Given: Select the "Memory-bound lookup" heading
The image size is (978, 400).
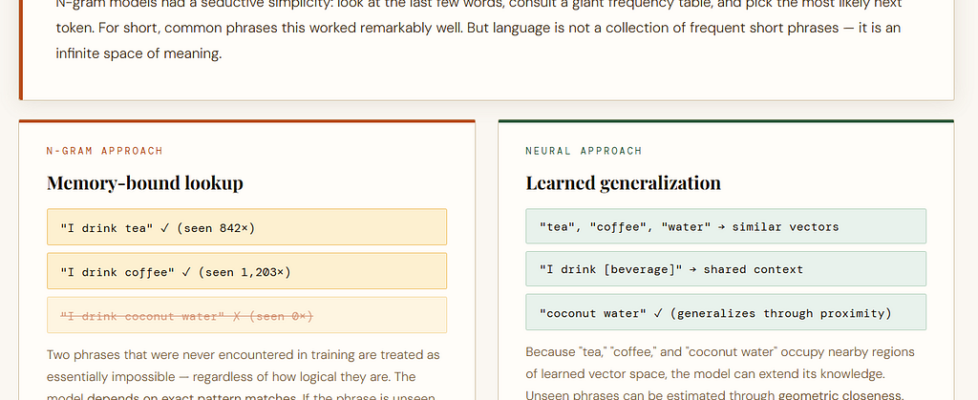Looking at the screenshot, I should (x=145, y=183).
